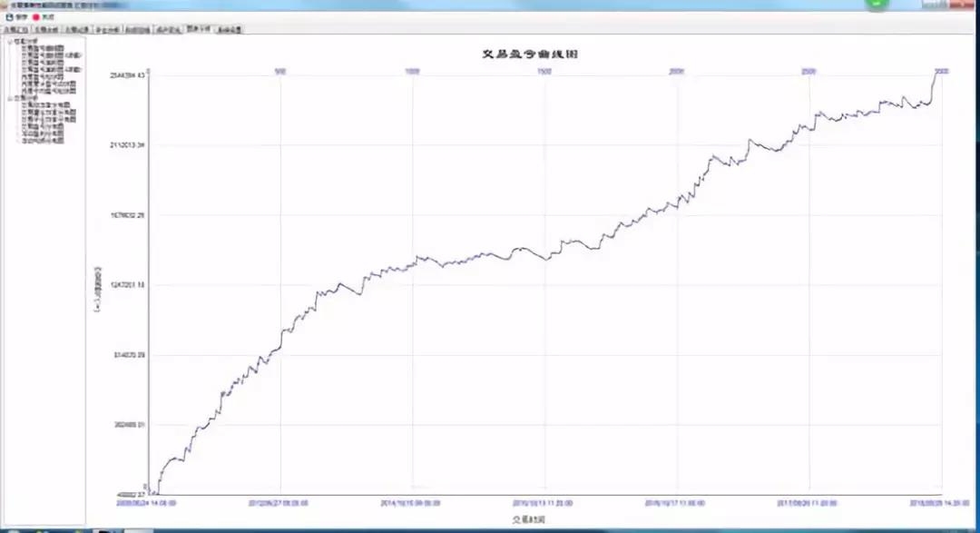Image resolution: width=980 pixels, height=533 pixels.
Task: Click the 交易时间 x-axis label
Action: coord(529,519)
